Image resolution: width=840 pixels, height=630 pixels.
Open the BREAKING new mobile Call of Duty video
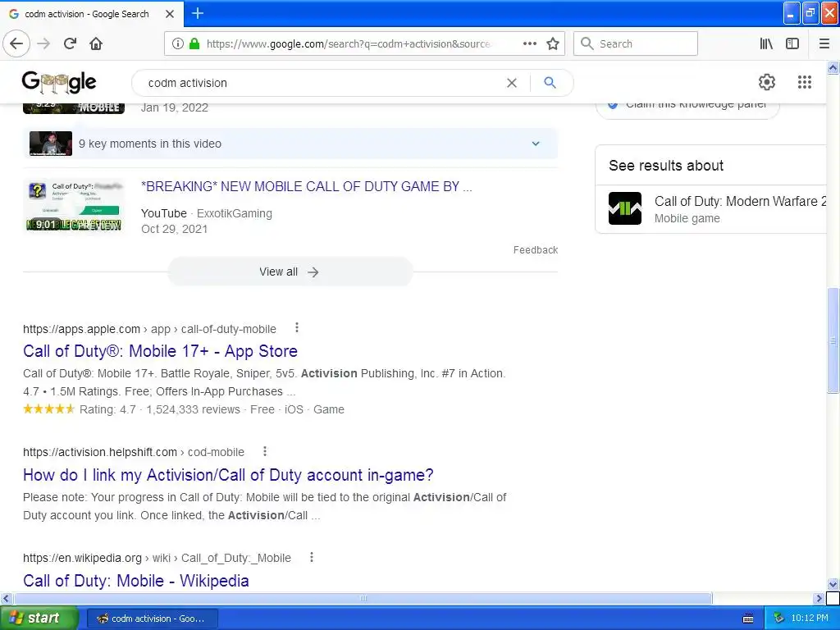click(307, 186)
